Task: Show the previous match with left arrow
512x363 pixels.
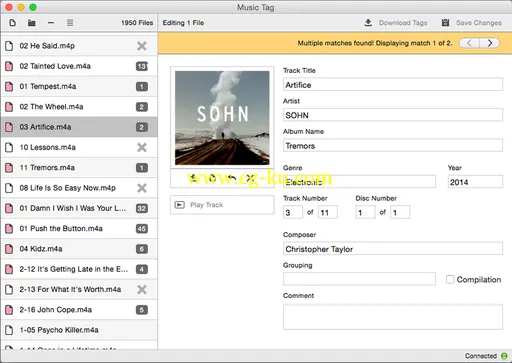Action: (469, 43)
